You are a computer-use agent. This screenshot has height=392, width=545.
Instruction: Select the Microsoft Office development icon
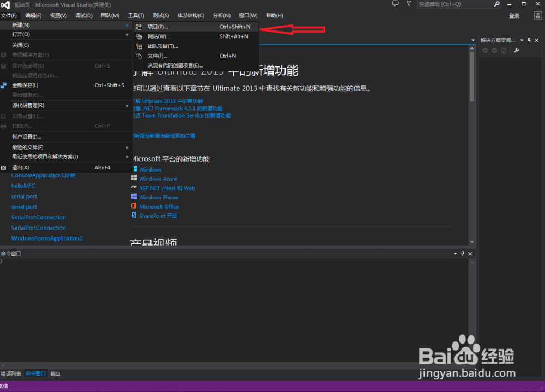pos(134,206)
